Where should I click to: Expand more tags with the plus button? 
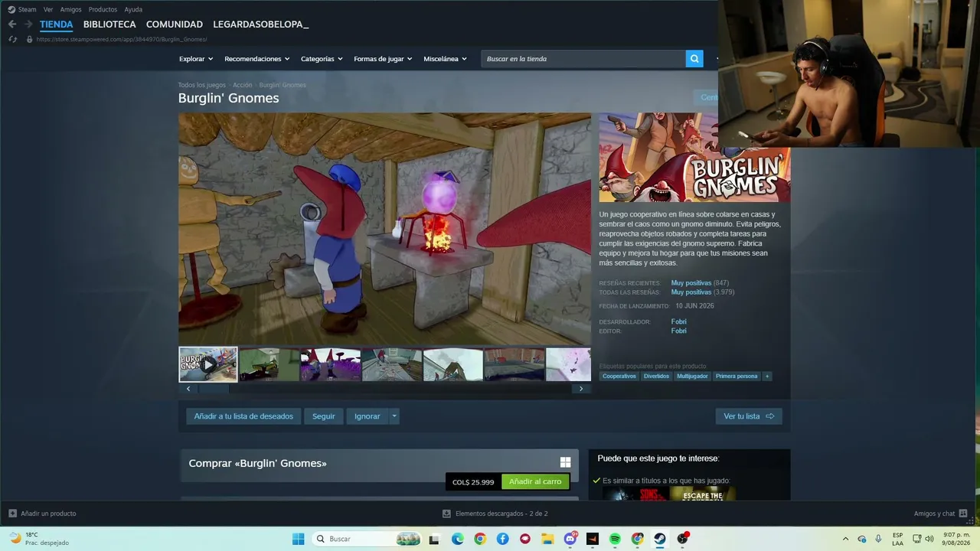pos(766,377)
